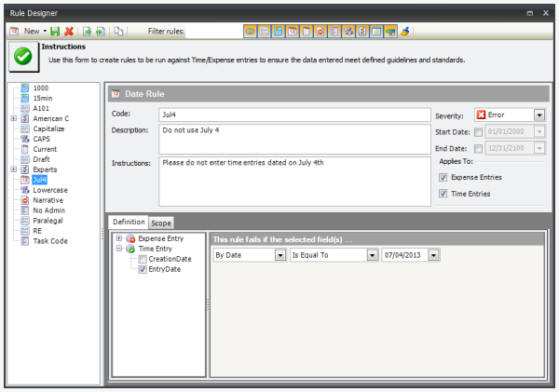Open the 'Is Equal To' operator dropdown

(372, 254)
